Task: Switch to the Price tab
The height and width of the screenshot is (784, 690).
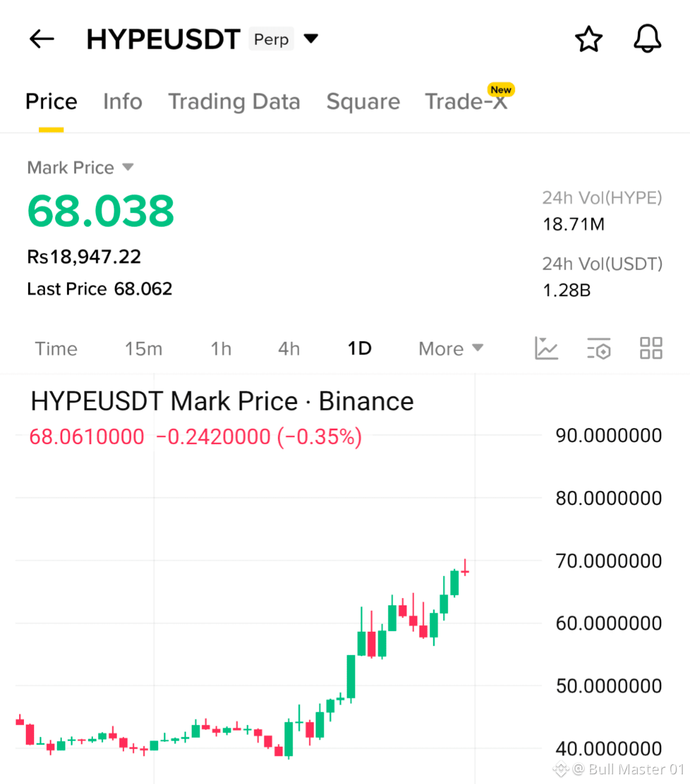Action: 51,101
